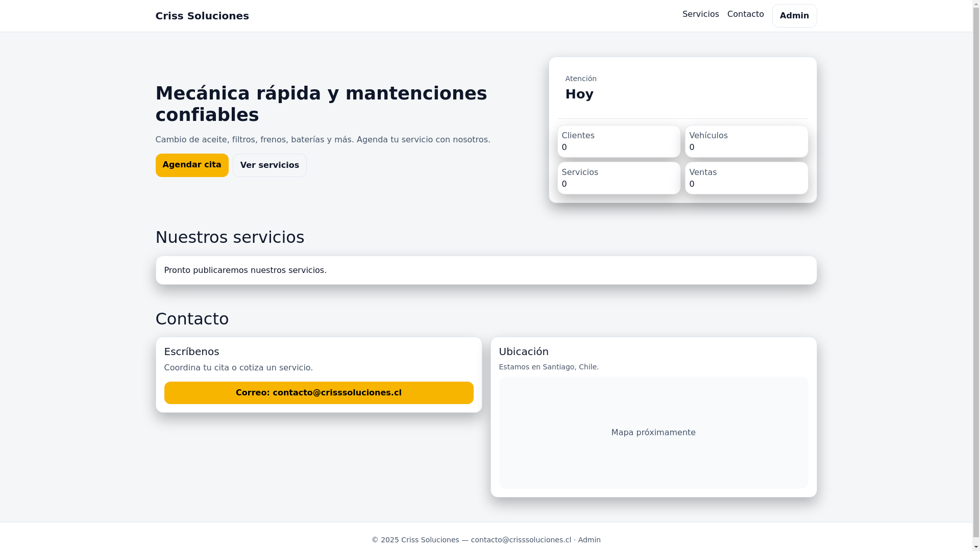Click the Servicios count card
Image resolution: width=980 pixels, height=551 pixels.
pos(618,178)
